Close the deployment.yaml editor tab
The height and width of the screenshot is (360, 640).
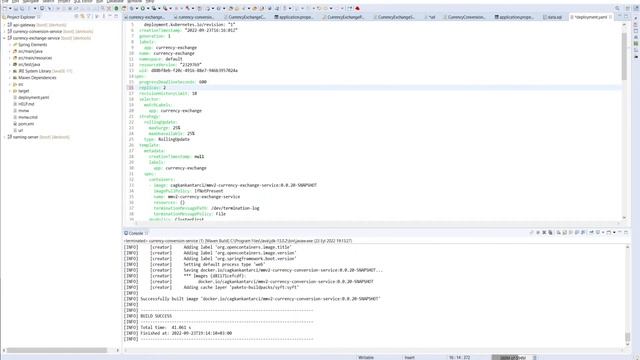point(611,17)
